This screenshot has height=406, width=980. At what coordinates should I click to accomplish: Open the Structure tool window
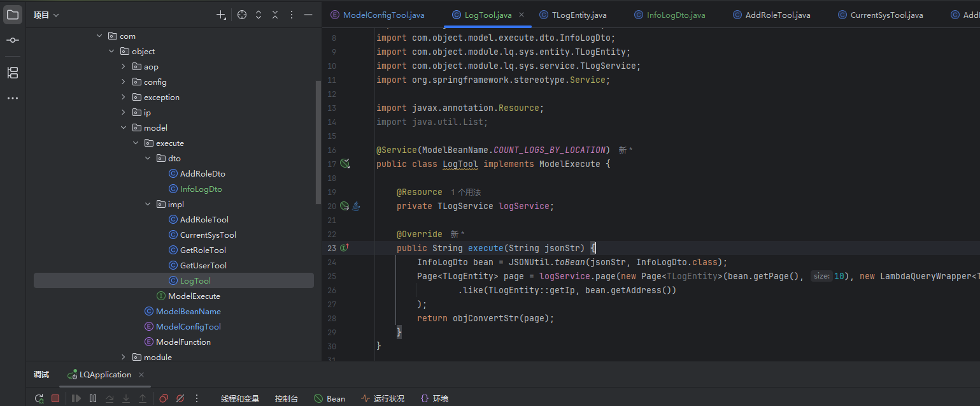pos(13,73)
